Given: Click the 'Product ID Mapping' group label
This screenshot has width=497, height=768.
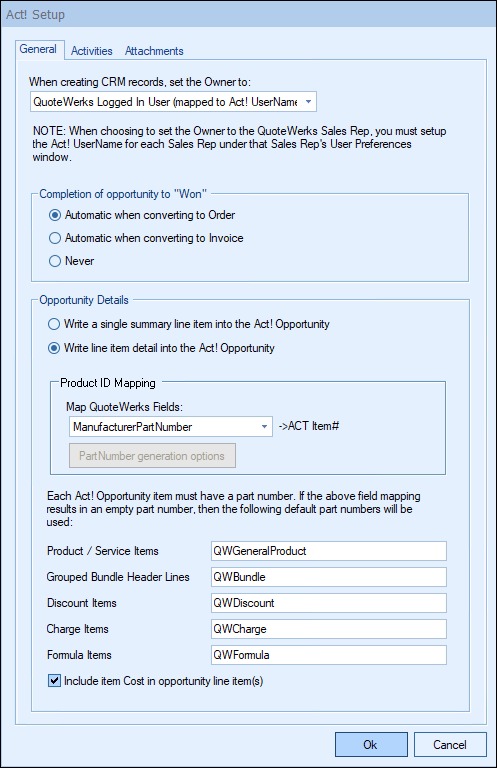Looking at the screenshot, I should 108,383.
